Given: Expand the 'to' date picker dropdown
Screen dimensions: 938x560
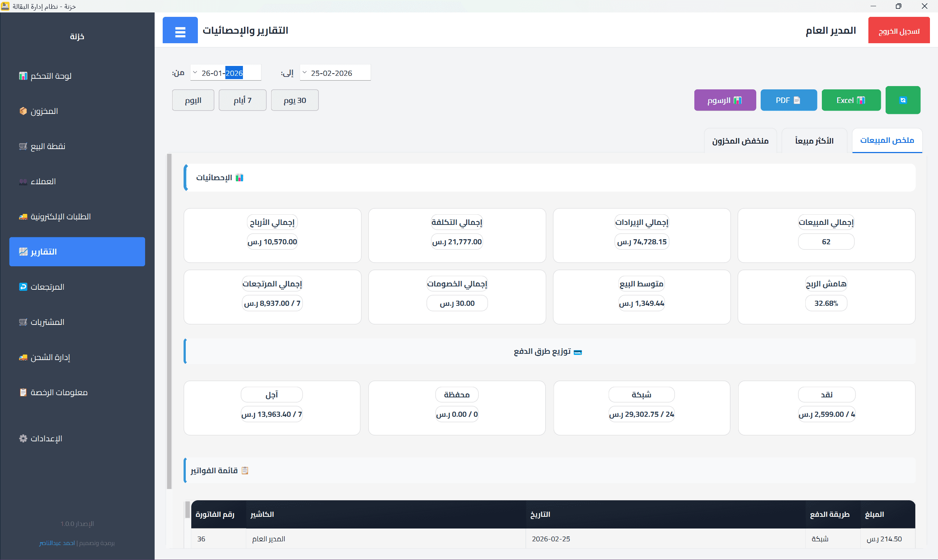Looking at the screenshot, I should 304,73.
